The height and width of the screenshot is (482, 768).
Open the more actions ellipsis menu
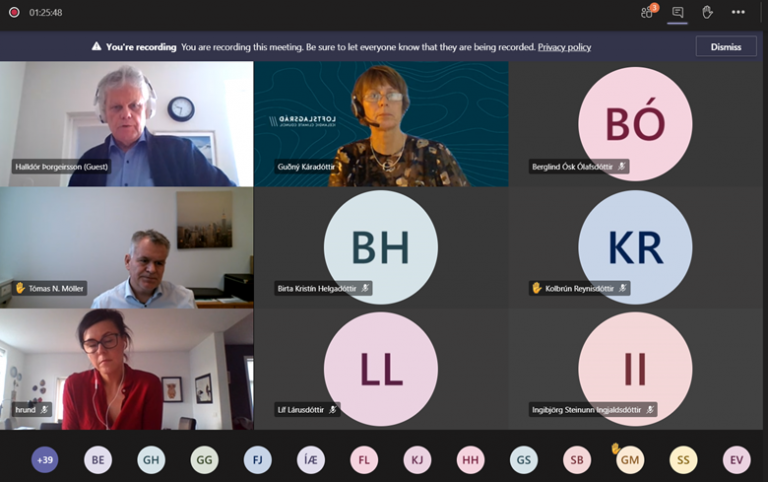pos(738,12)
